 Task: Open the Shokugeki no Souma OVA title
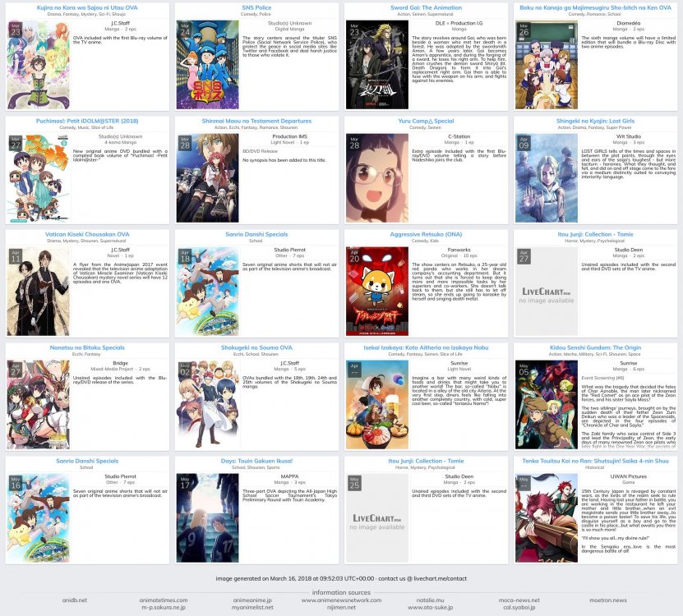256,347
